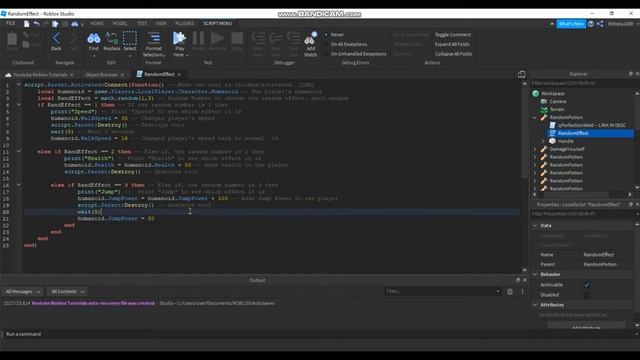Select the Handle part in Explorer
This screenshot has height=360, width=640.
tap(565, 141)
